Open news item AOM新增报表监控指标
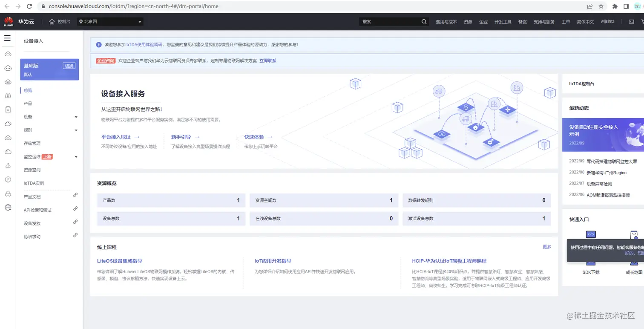Image resolution: width=644 pixels, height=329 pixels. tap(608, 195)
